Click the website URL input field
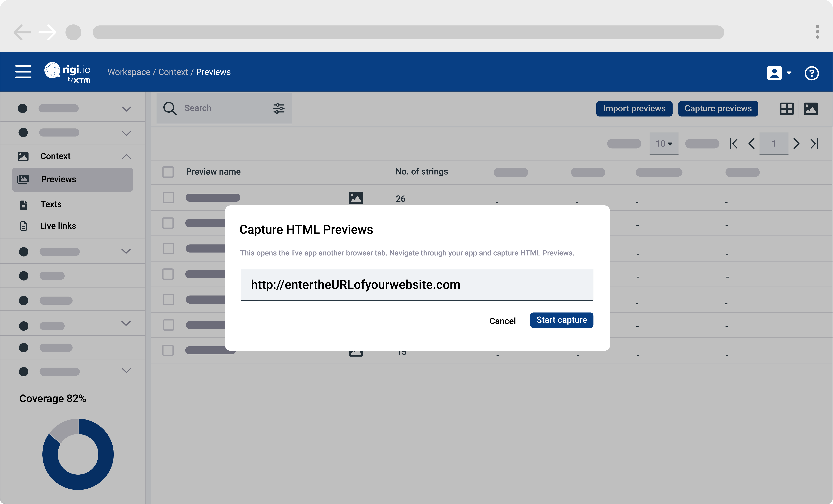The width and height of the screenshot is (833, 504). pos(417,285)
